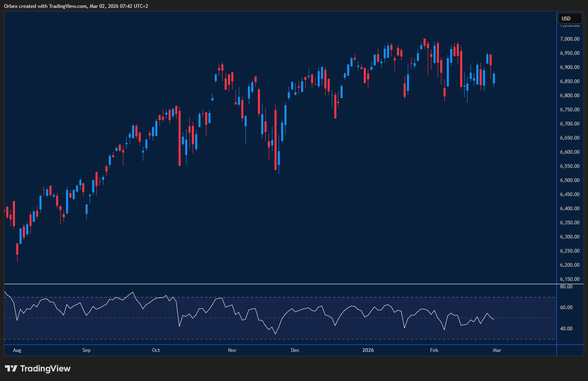Click the Aug label on the time axis
Image resolution: width=588 pixels, height=381 pixels.
click(17, 350)
